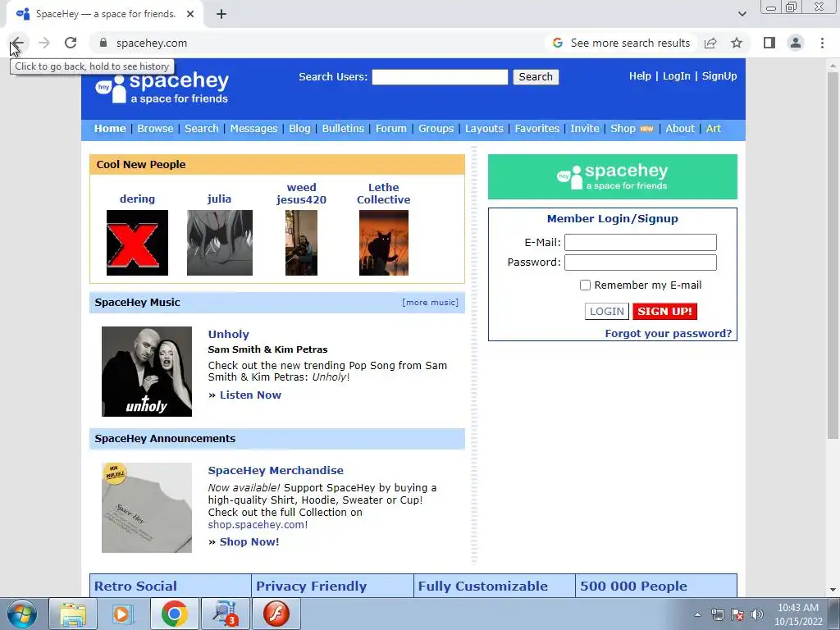Click the SpaceHey logo in the blue header
Viewport: 840px width, 630px height.
click(162, 88)
